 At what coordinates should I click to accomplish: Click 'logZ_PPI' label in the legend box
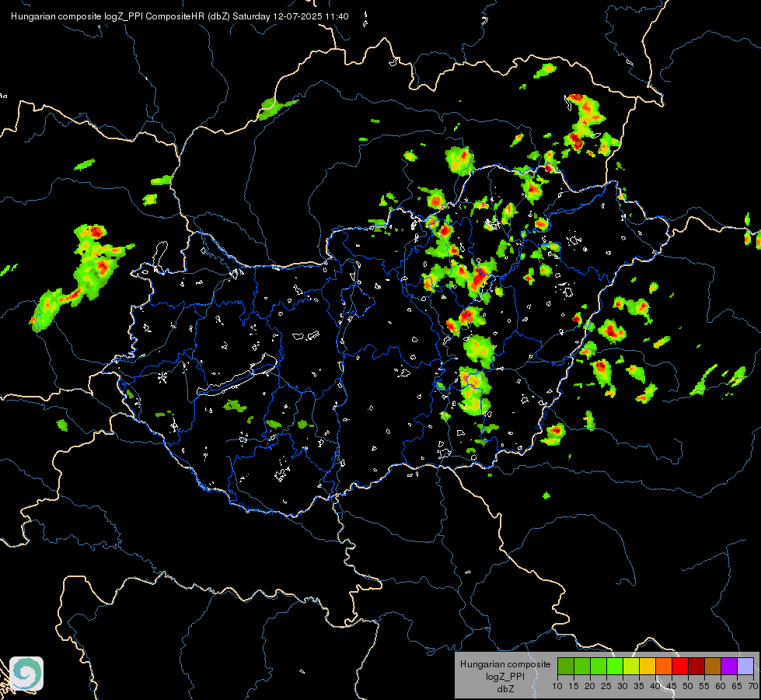coord(505,676)
